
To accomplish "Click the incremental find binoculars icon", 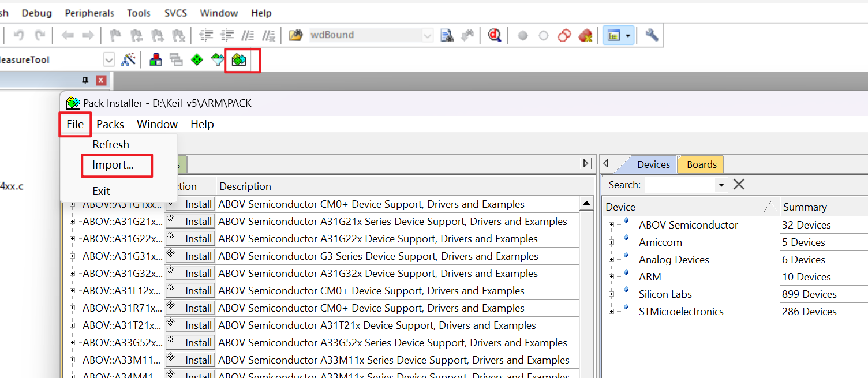I will pos(467,35).
